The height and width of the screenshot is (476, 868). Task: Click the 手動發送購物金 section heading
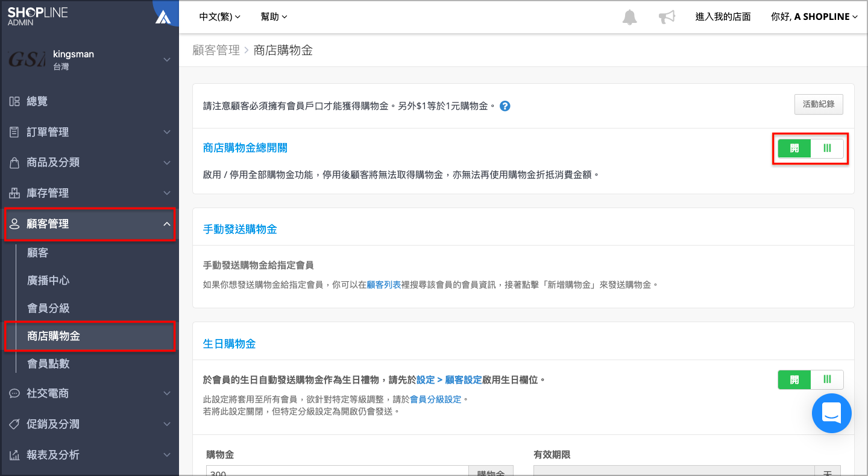click(x=240, y=229)
